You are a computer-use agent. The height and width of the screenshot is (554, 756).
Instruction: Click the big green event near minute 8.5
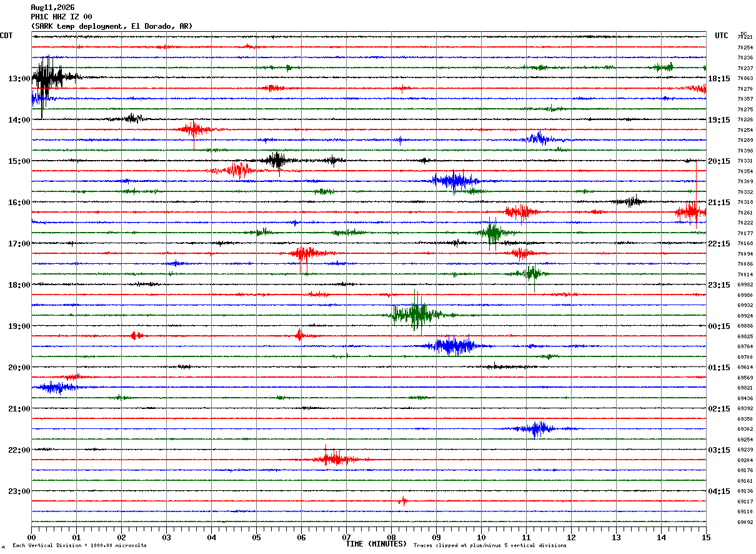(x=416, y=314)
